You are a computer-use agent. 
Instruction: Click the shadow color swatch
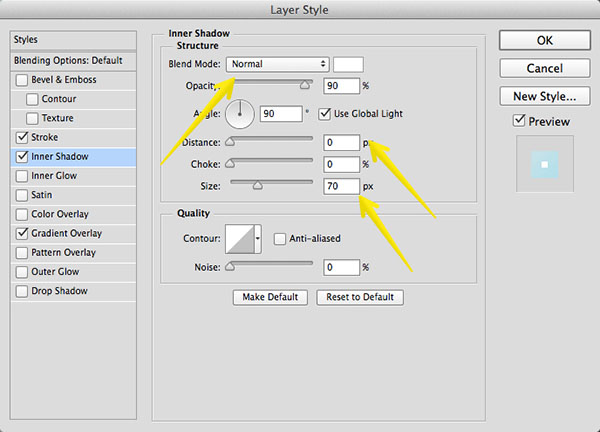pyautogui.click(x=348, y=63)
